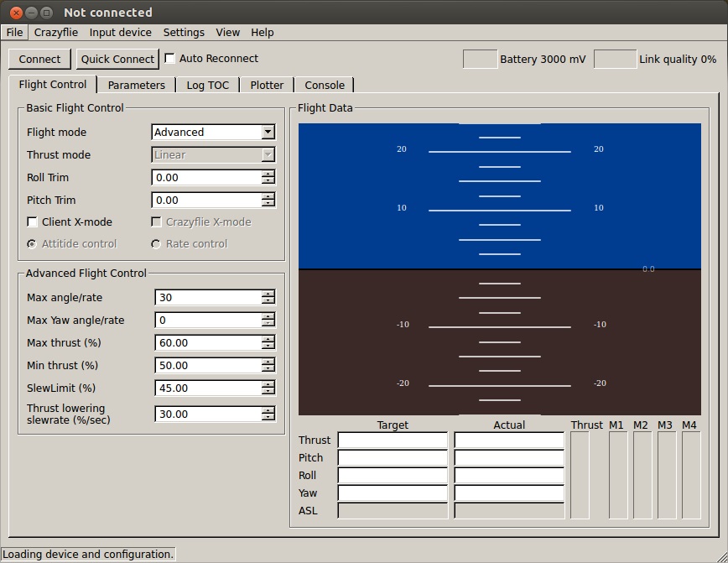Decrease Max Yaw angle/rate value
This screenshot has height=563, width=728.
point(268,324)
